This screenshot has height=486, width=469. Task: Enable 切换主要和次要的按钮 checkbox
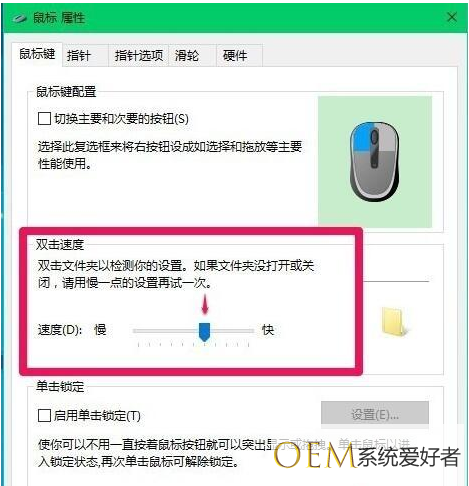(x=44, y=118)
